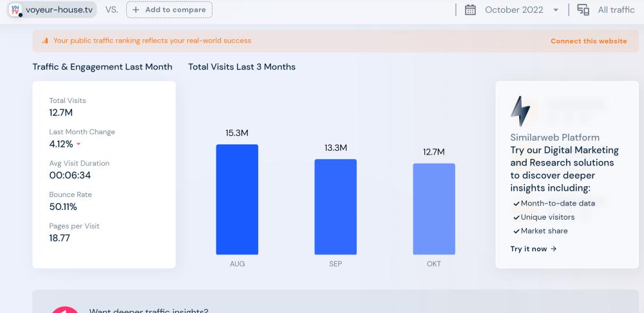This screenshot has width=644, height=313.
Task: Click the voyeur-house.tv site favicon
Action: (15, 10)
